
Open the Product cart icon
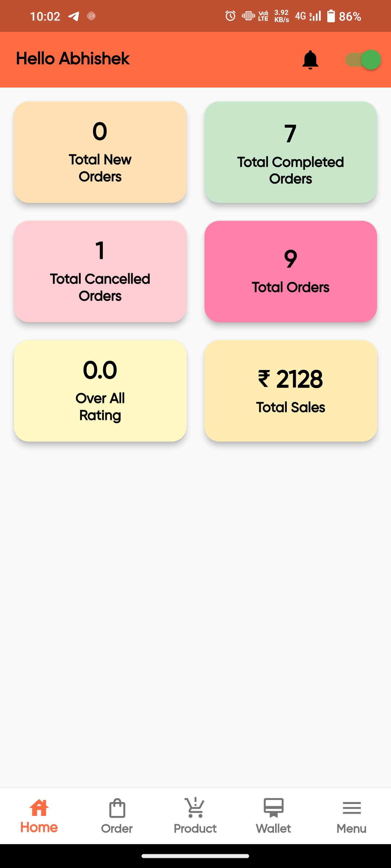pos(195,808)
